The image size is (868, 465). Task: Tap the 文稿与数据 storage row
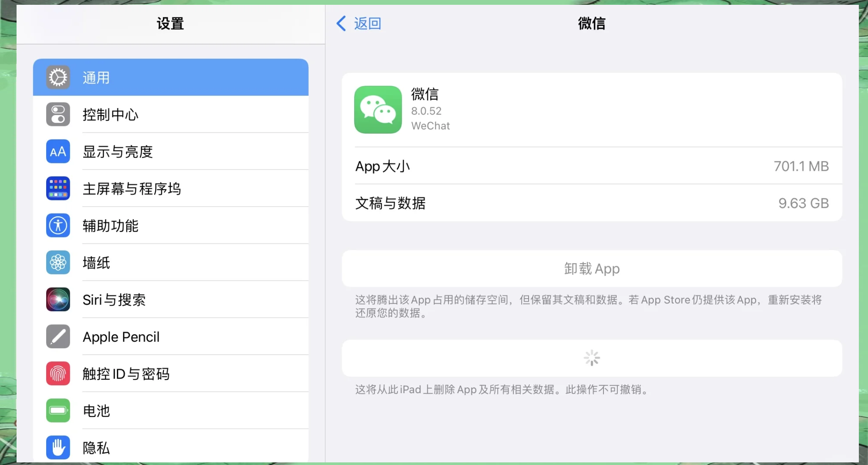[591, 203]
